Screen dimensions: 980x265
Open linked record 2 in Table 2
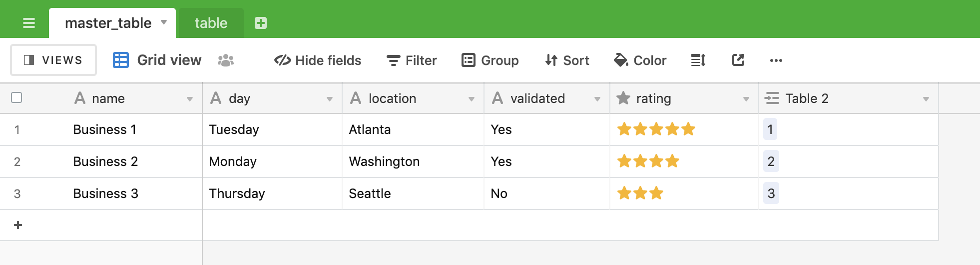pyautogui.click(x=771, y=161)
